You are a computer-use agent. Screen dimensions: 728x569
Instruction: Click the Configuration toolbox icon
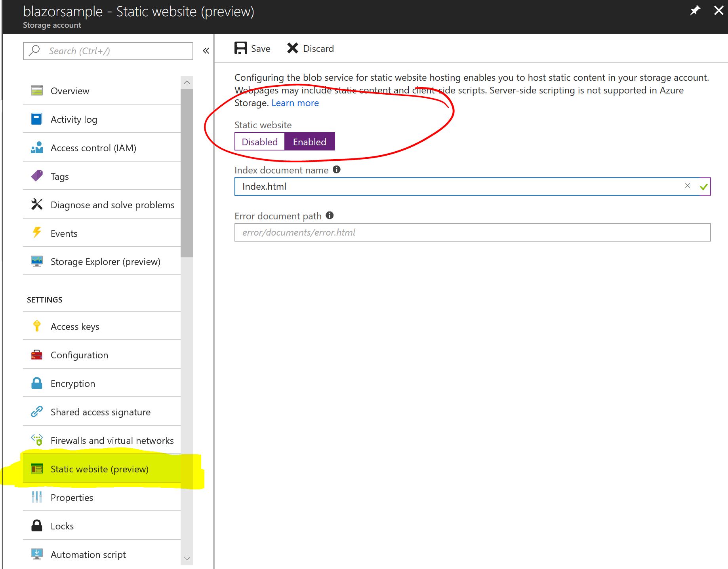click(x=37, y=355)
